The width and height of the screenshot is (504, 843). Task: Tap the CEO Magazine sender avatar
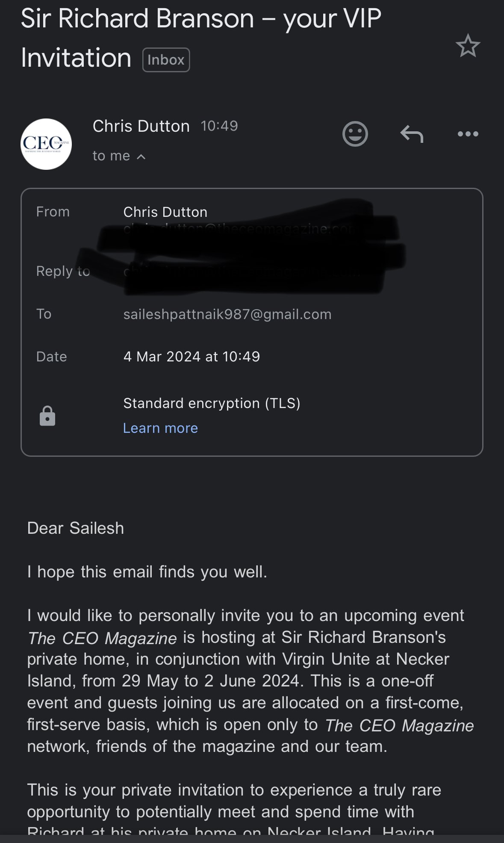[46, 144]
